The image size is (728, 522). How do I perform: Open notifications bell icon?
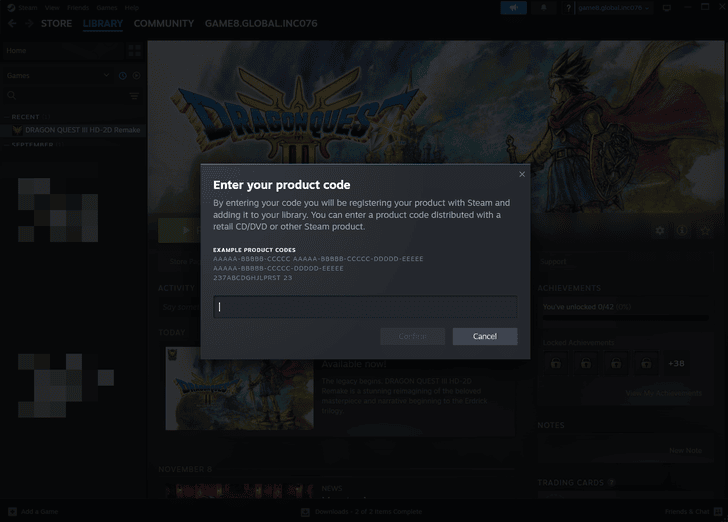coord(543,8)
